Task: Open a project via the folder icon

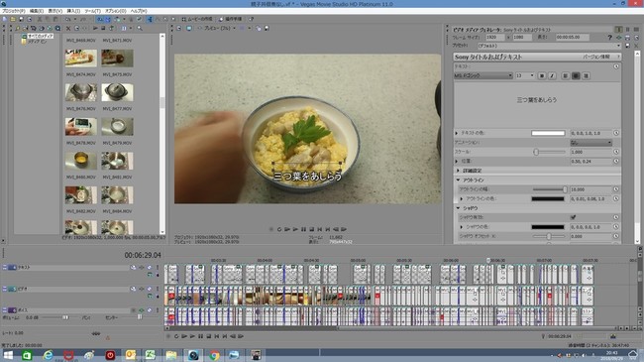Action: pyautogui.click(x=13, y=19)
